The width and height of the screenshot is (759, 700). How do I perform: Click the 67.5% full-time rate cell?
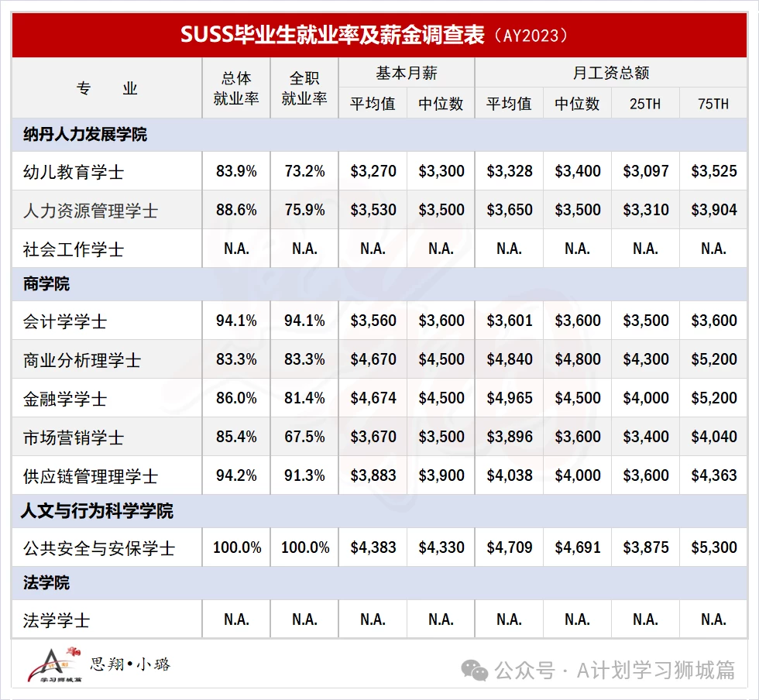tap(304, 437)
